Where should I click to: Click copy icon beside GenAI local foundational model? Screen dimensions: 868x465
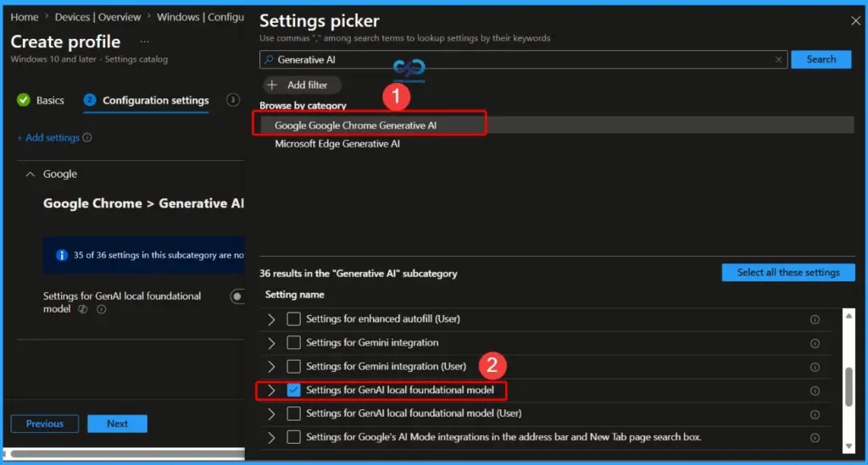point(83,310)
